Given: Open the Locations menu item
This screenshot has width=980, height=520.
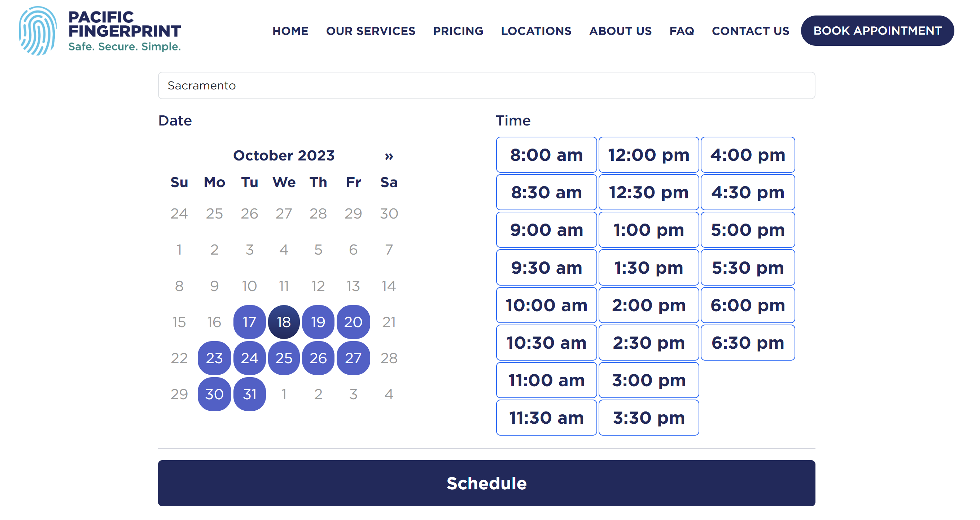Looking at the screenshot, I should click(536, 31).
